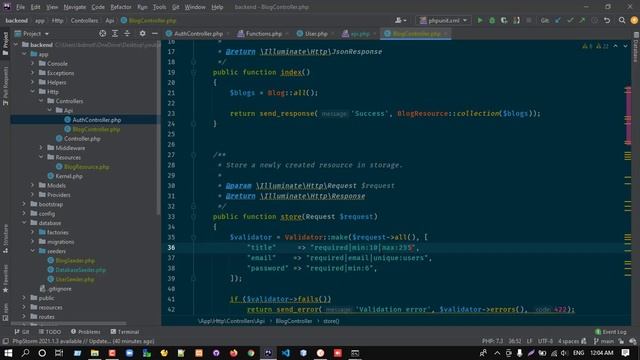This screenshot has width=640, height=360.
Task: Expand all in Project panel
Action: 115,33
